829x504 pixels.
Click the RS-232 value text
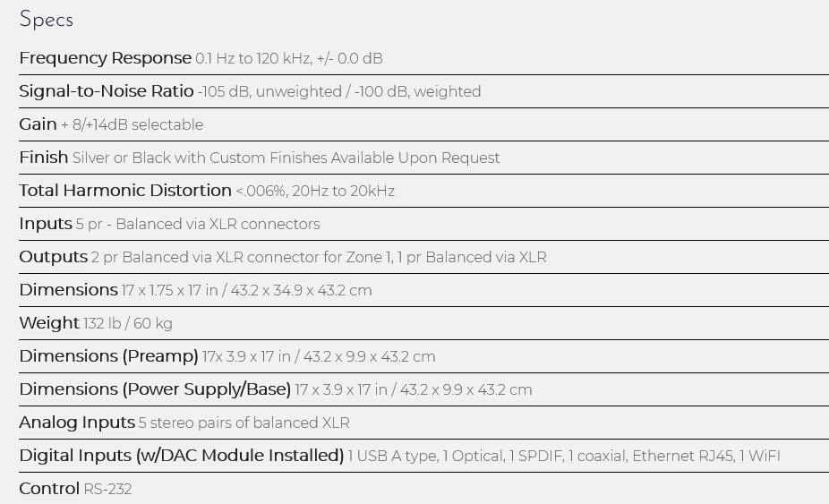(x=107, y=490)
